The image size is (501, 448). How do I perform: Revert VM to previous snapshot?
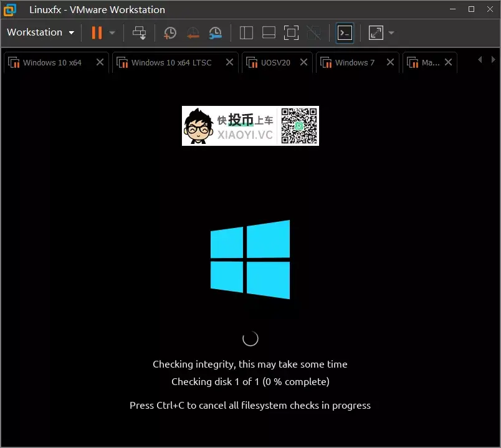(193, 33)
